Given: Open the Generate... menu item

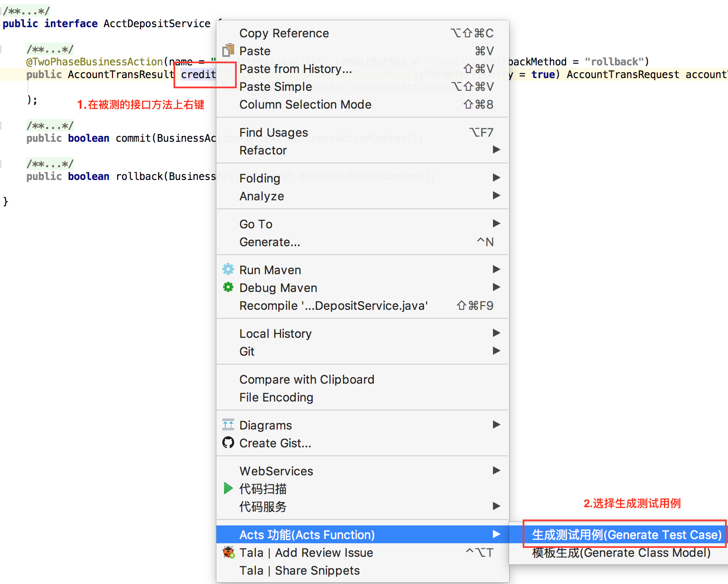Looking at the screenshot, I should (269, 242).
